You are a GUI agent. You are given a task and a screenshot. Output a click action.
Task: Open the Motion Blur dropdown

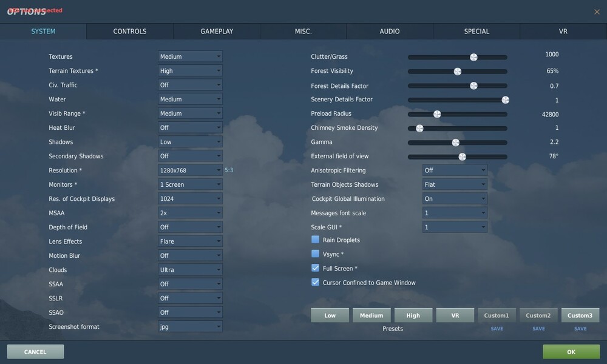tap(190, 255)
